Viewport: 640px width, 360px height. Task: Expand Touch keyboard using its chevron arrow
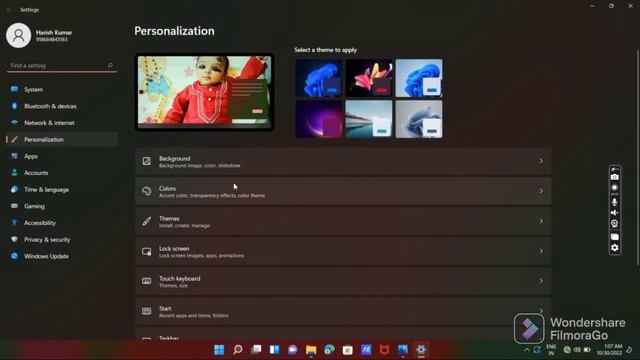click(x=541, y=281)
